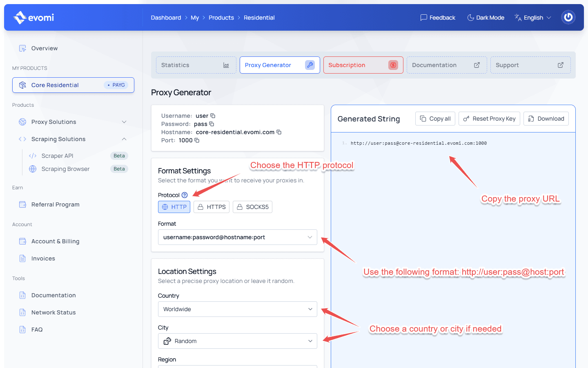The width and height of the screenshot is (588, 368).
Task: Expand the Proxy Solutions menu
Action: click(73, 122)
